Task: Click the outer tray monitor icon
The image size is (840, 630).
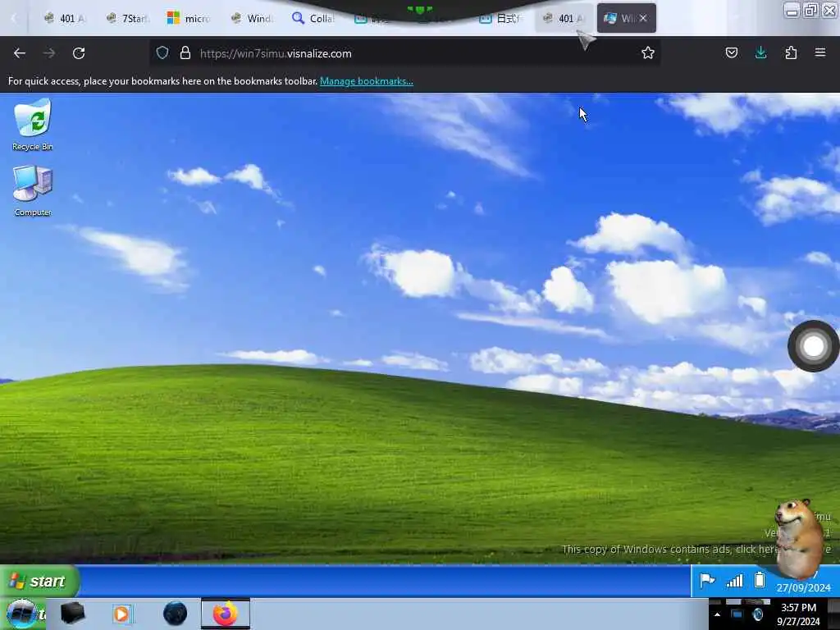Action: coord(737,614)
